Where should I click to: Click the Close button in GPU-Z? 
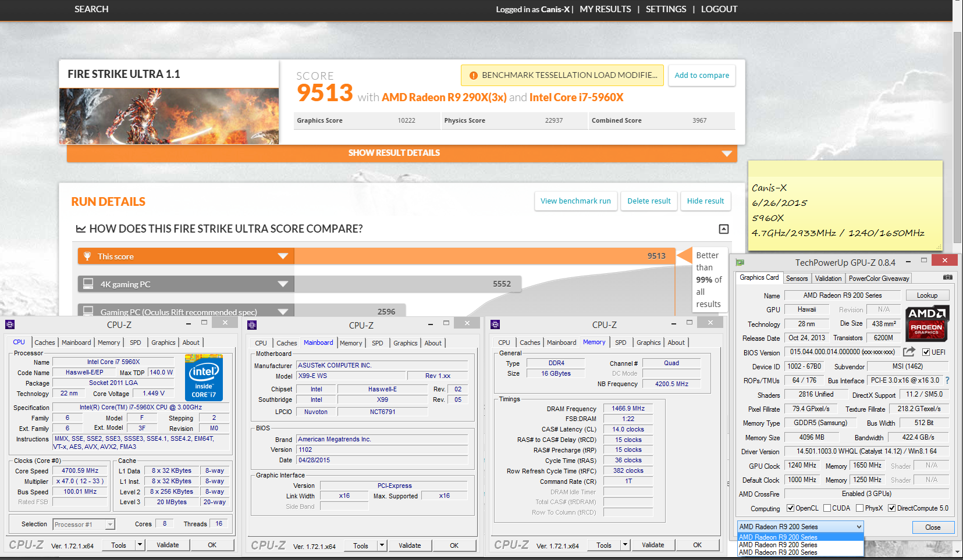click(933, 527)
